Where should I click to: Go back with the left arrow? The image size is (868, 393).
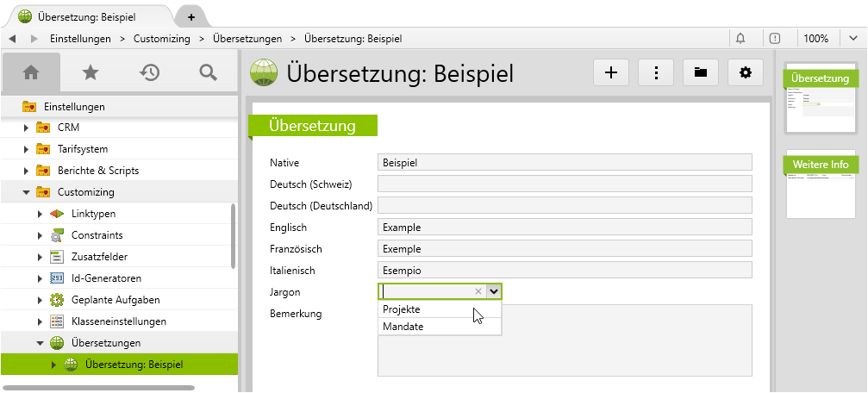[x=12, y=39]
